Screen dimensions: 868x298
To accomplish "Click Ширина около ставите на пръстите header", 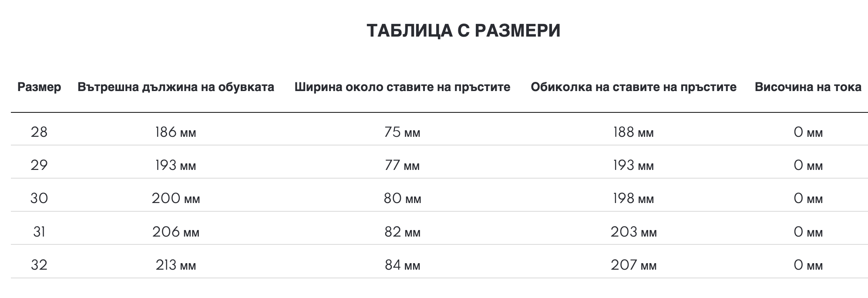I will (x=402, y=87).
